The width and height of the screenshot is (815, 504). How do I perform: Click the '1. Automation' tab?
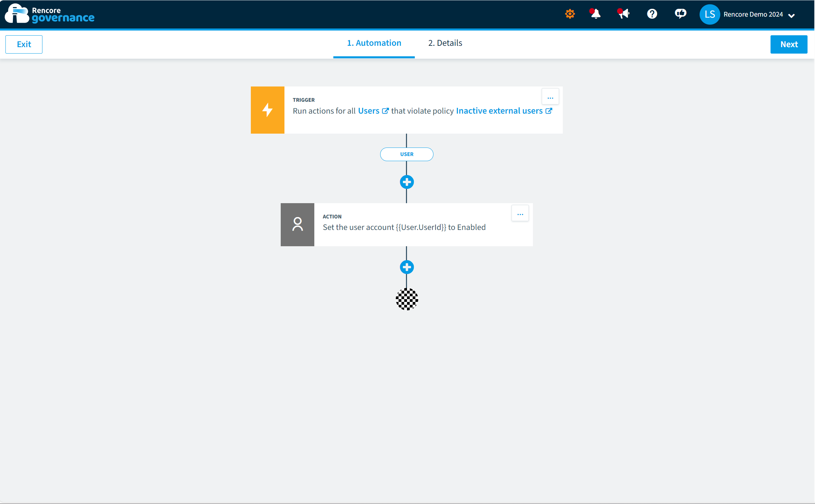point(374,42)
